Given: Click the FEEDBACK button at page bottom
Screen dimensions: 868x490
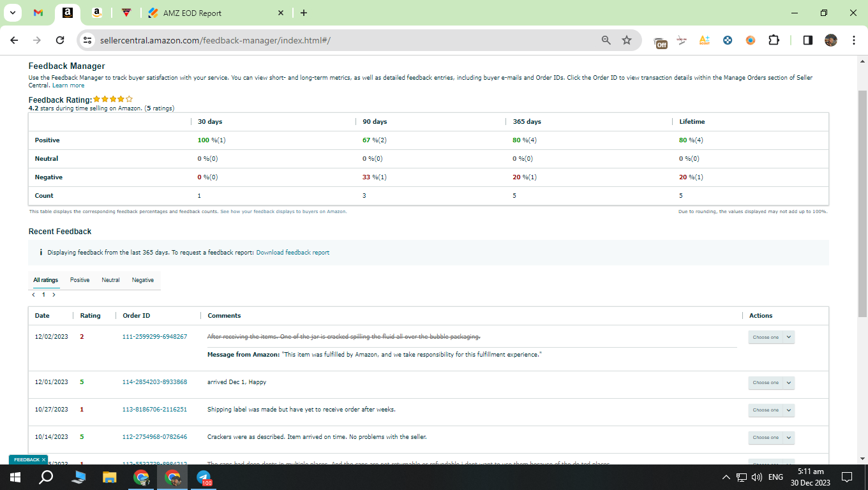Looking at the screenshot, I should 26,459.
